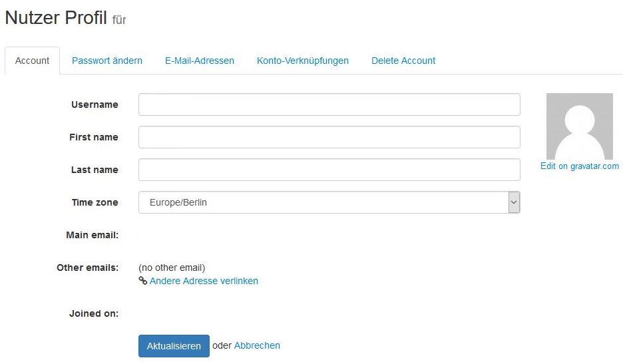Focus the Username text field
This screenshot has width=623, height=364.
[x=329, y=104]
